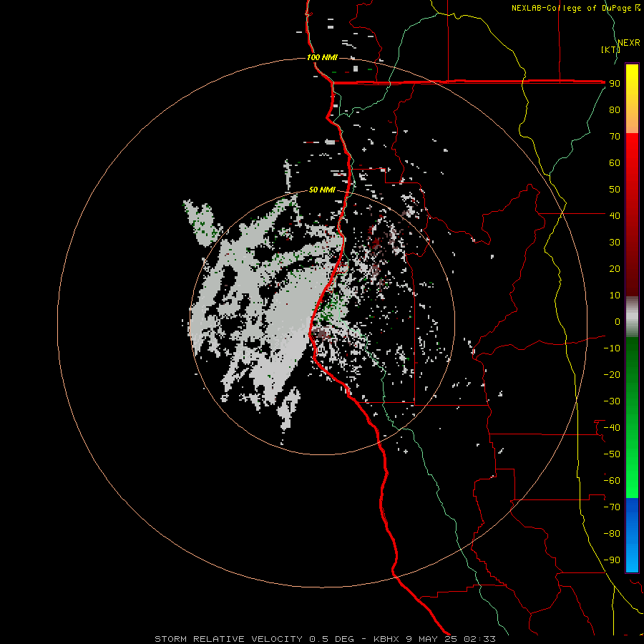Click the "NEXLAB-College of DuPage" header text
Image resolution: width=644 pixels, height=644 pixels.
571,8
